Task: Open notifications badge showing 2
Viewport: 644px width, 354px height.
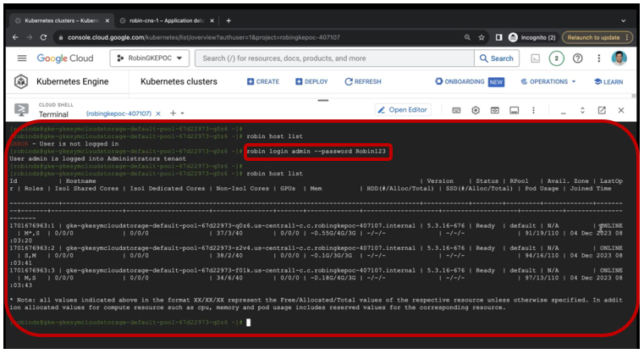Action: coord(556,58)
